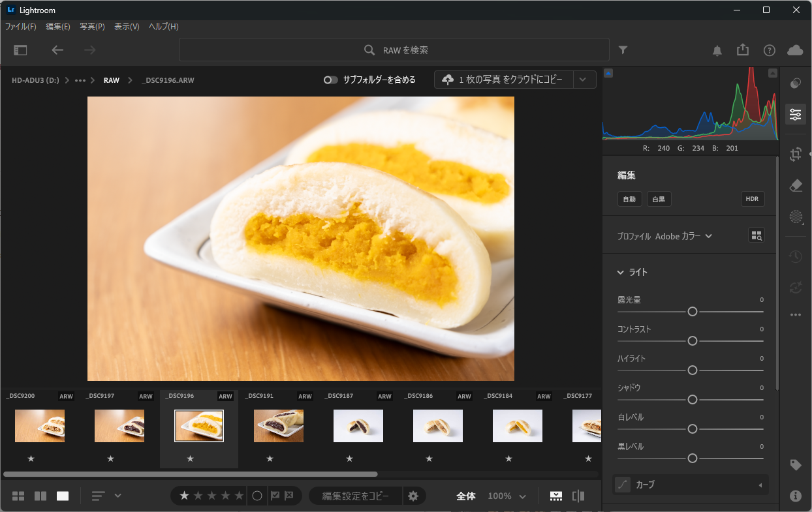812x512 pixels.
Task: Select 全体 fit view
Action: [x=466, y=496]
